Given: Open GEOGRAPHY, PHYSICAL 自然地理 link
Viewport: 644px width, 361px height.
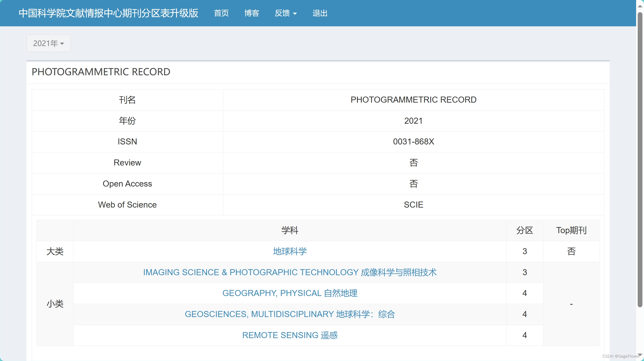Looking at the screenshot, I should [290, 293].
